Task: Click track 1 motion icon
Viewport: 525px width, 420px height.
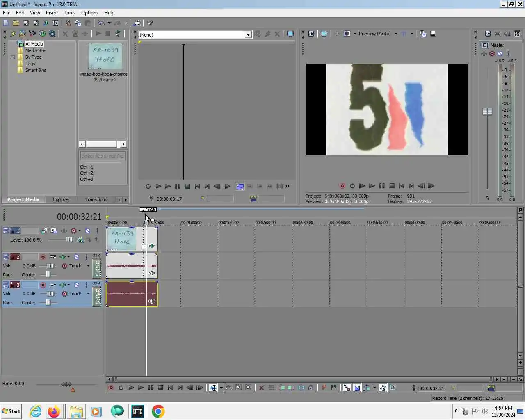Action: point(54,231)
